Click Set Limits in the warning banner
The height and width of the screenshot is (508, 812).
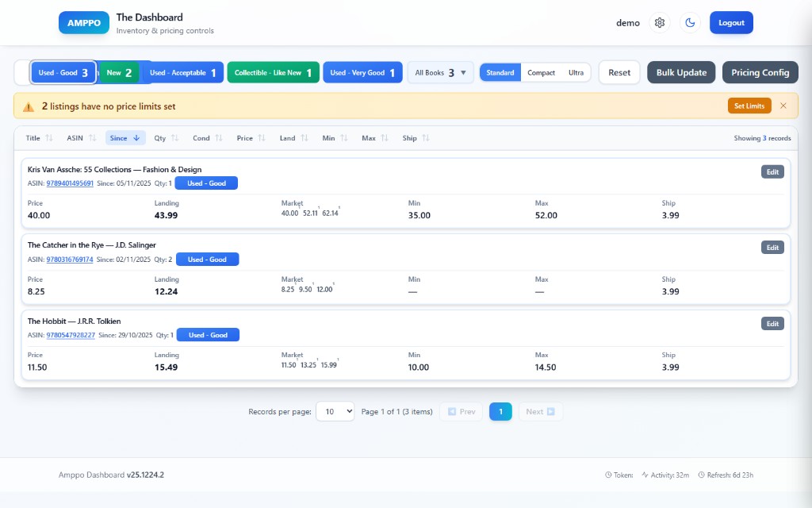click(x=749, y=106)
